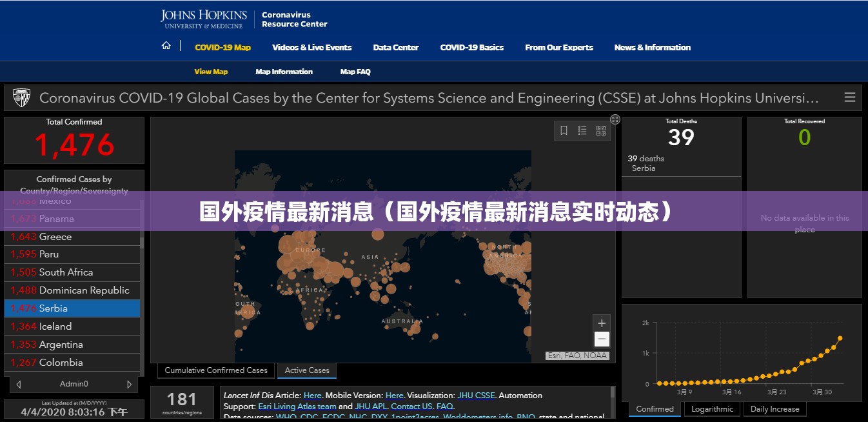Open map bookmarks

click(564, 130)
